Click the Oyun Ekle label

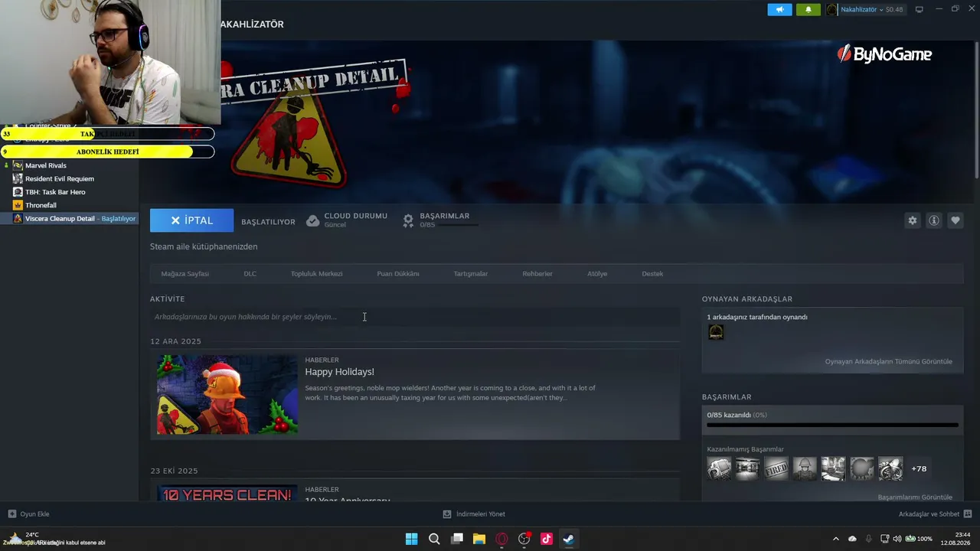(34, 514)
